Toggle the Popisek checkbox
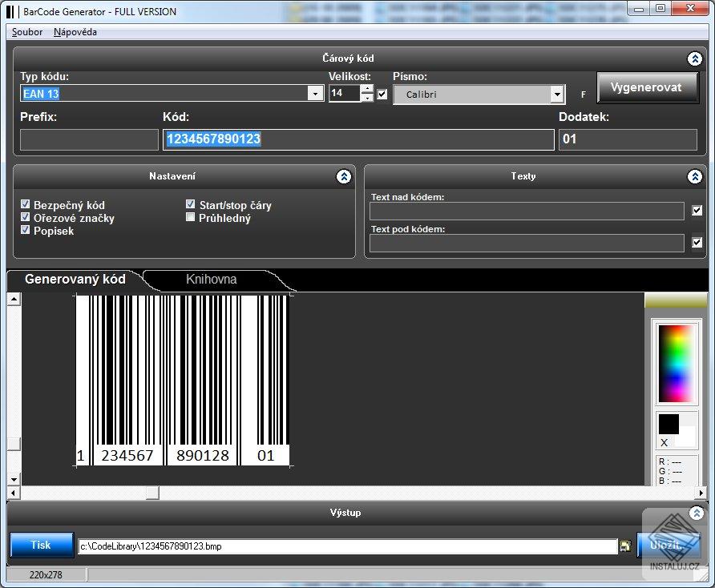 26,231
